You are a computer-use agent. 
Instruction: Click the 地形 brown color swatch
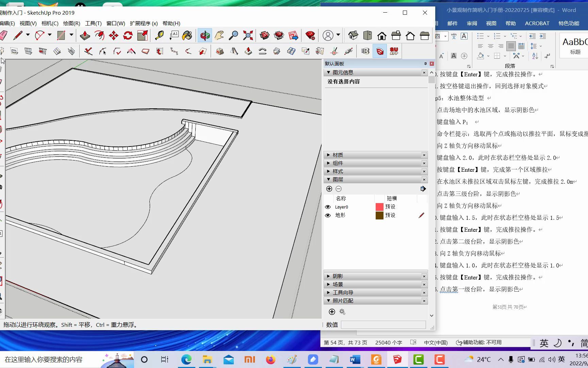point(379,215)
